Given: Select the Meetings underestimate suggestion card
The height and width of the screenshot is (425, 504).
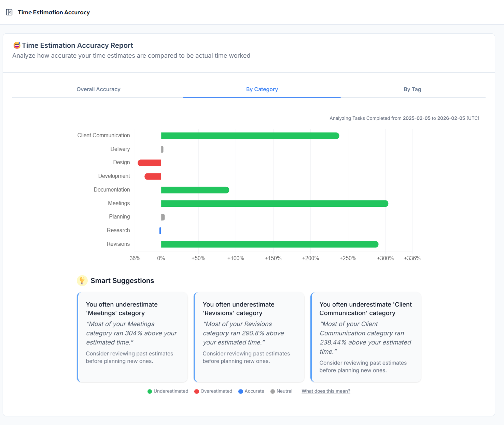Looking at the screenshot, I should [132, 337].
